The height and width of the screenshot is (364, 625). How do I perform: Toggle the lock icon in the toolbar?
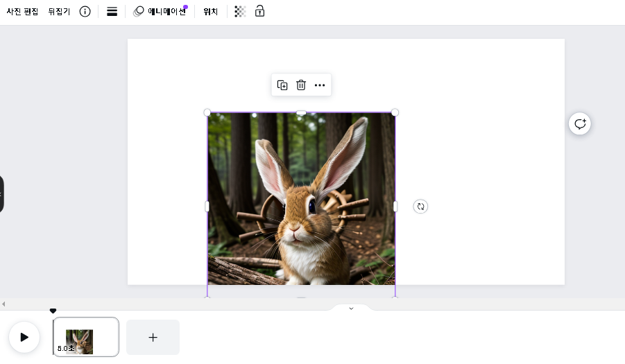pyautogui.click(x=259, y=11)
